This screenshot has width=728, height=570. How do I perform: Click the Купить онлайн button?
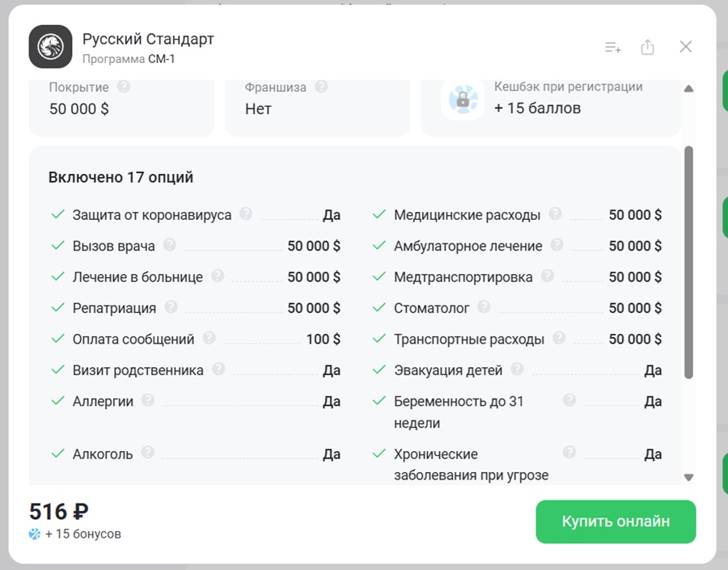pos(616,521)
